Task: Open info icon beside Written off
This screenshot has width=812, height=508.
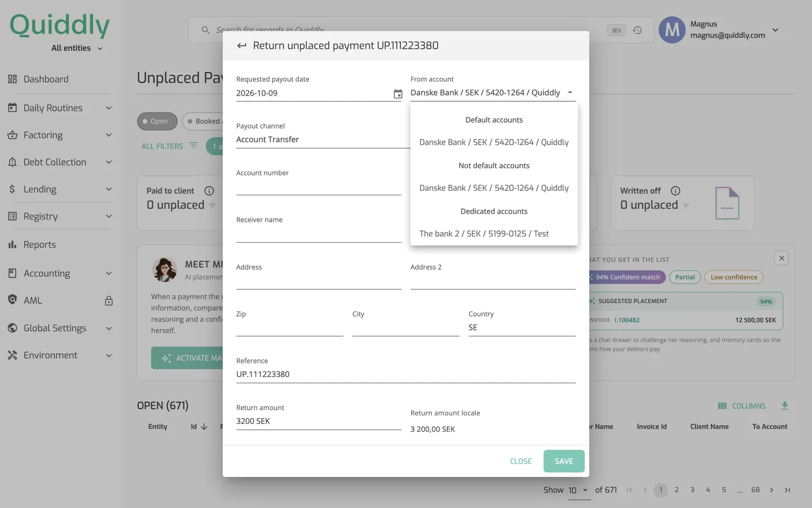Action: point(676,191)
